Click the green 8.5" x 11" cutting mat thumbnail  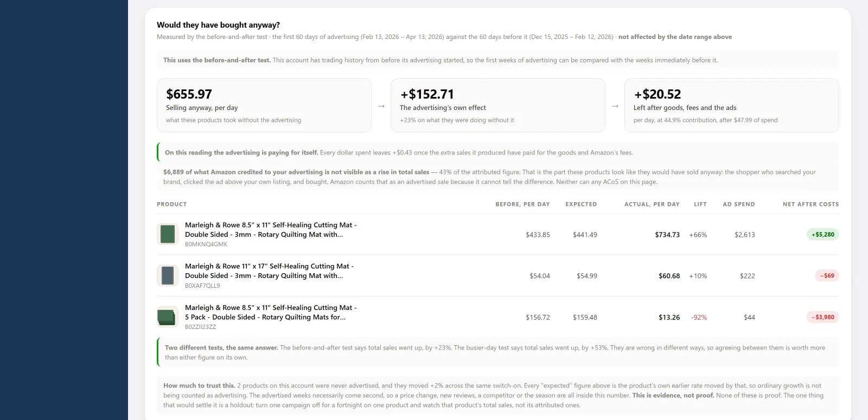click(168, 234)
